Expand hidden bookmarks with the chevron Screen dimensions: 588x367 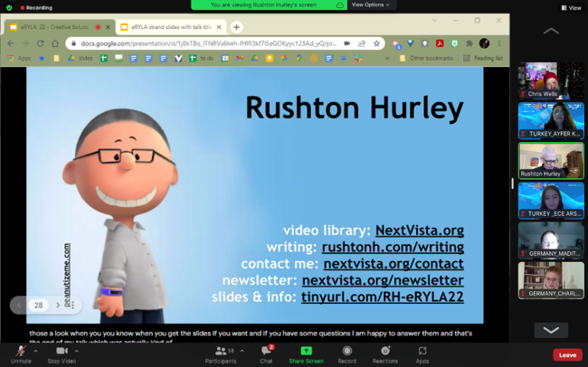click(x=387, y=58)
